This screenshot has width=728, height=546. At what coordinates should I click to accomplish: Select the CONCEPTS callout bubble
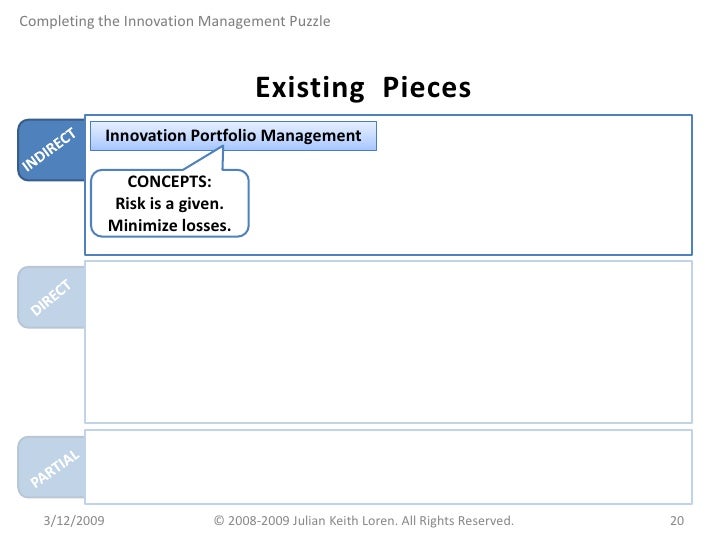[x=169, y=204]
